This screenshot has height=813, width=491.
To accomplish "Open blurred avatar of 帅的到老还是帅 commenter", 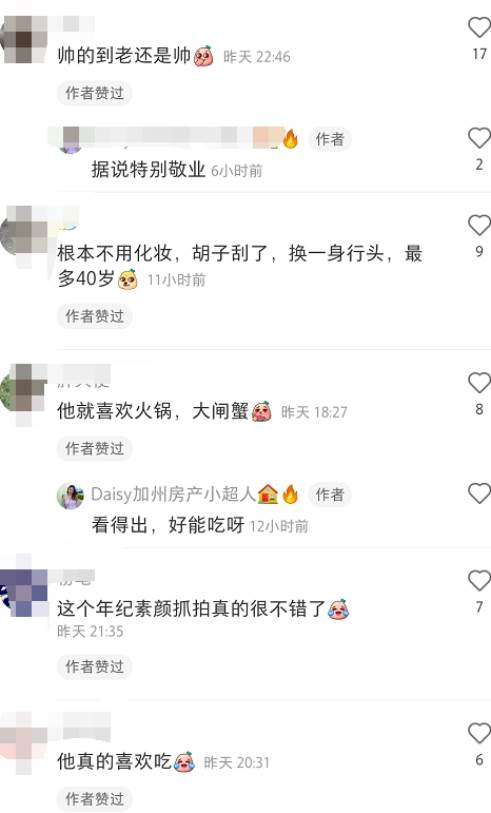I will 23,40.
